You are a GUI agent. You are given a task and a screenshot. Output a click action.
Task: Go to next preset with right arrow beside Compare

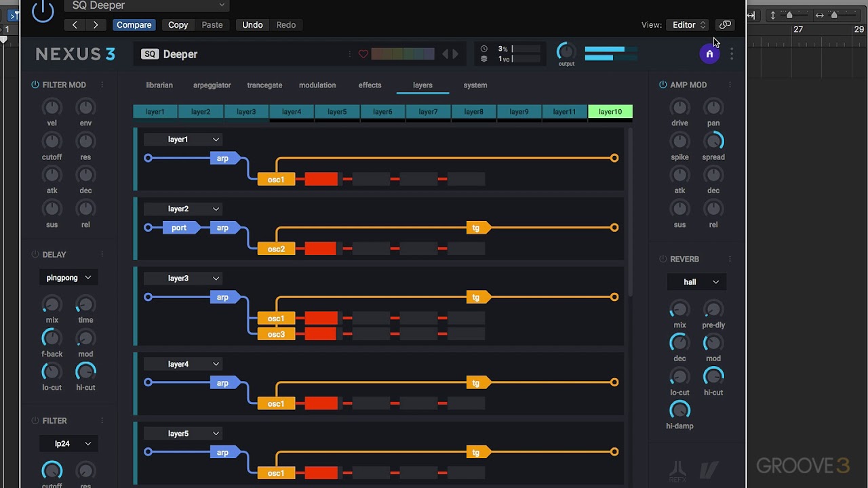[x=96, y=25]
